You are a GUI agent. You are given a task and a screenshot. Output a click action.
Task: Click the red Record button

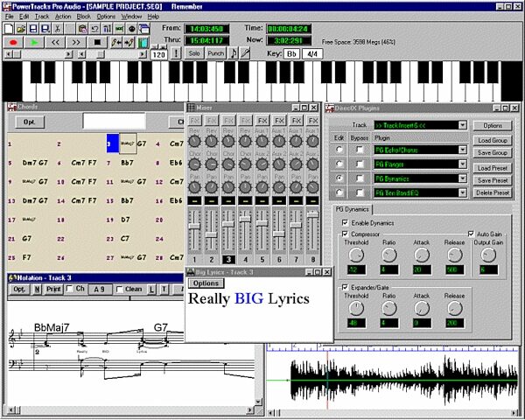point(13,43)
